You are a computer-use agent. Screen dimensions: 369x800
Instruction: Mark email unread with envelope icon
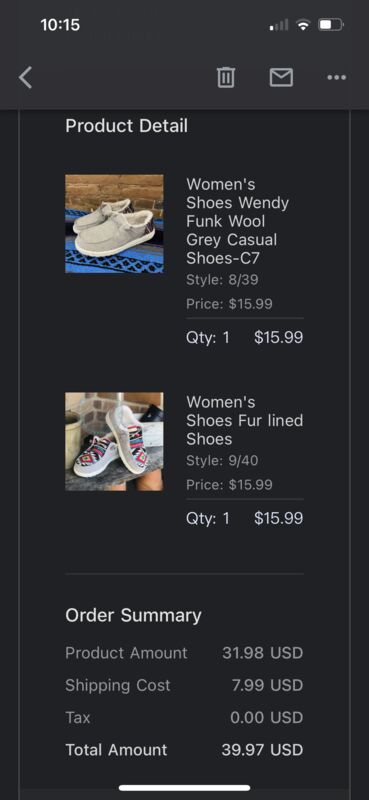(x=281, y=78)
